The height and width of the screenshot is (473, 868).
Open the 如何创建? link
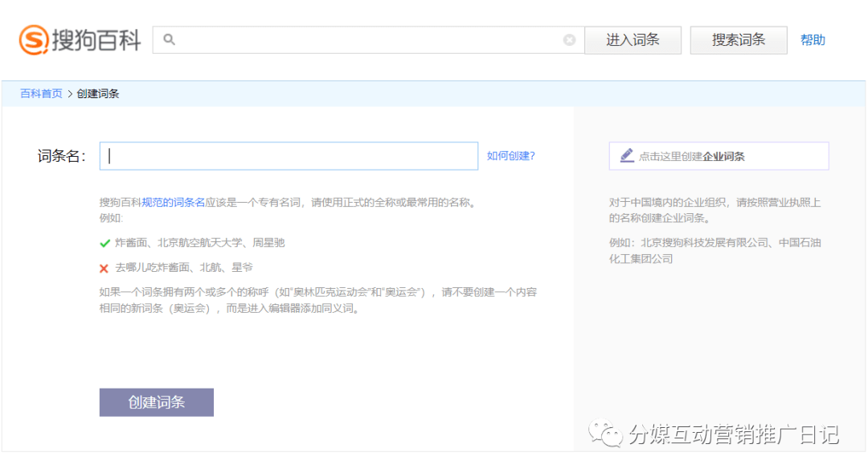tap(511, 155)
